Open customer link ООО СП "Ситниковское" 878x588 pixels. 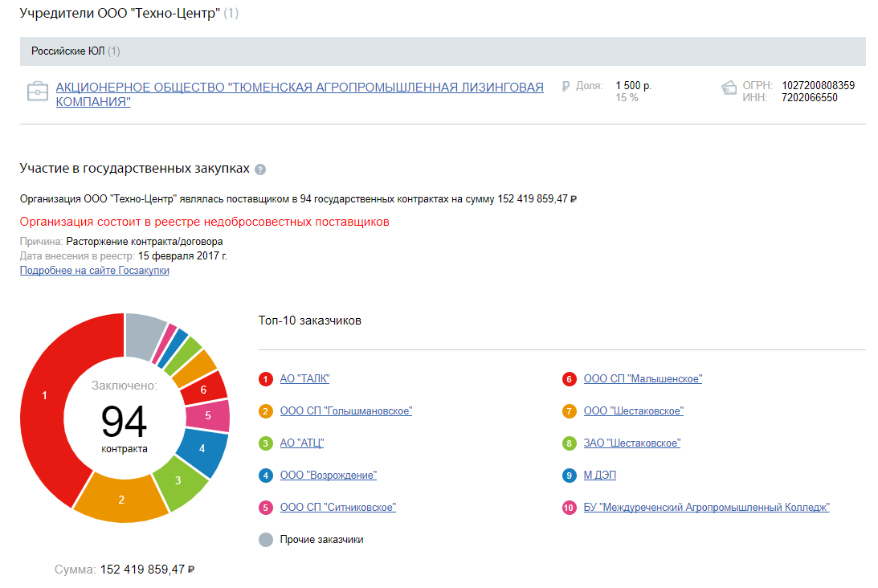pyautogui.click(x=337, y=508)
